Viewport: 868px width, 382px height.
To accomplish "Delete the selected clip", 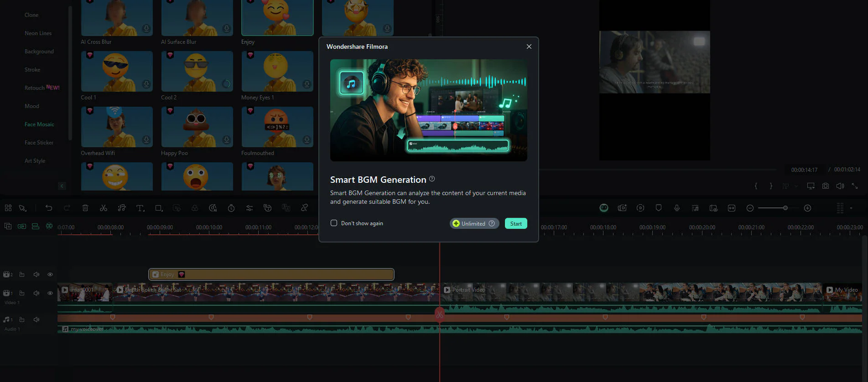I will (x=85, y=208).
